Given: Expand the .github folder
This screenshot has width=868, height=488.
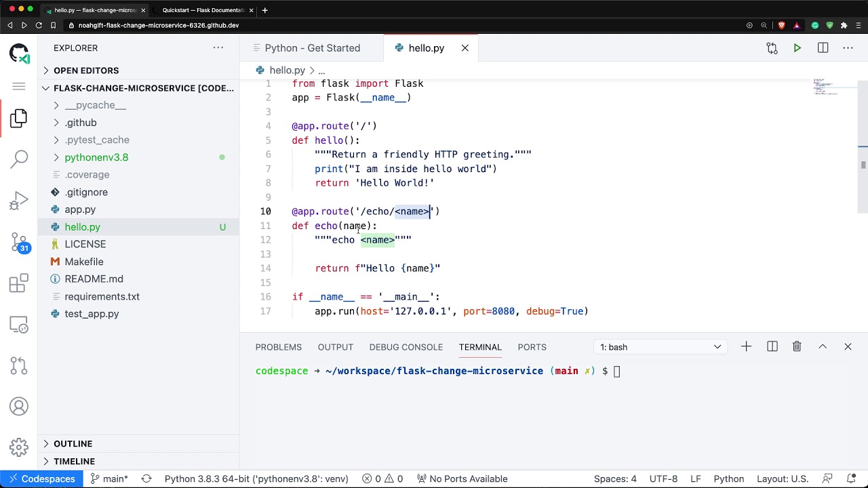Looking at the screenshot, I should click(x=81, y=123).
